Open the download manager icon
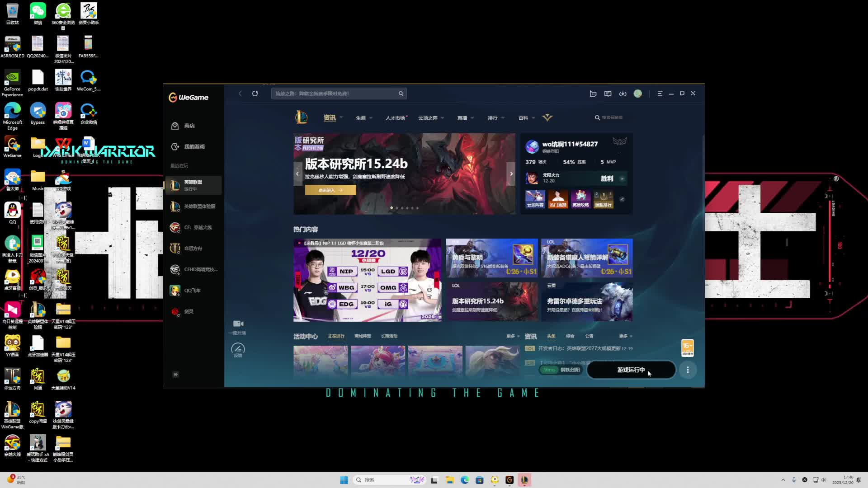The width and height of the screenshot is (868, 488). click(623, 94)
